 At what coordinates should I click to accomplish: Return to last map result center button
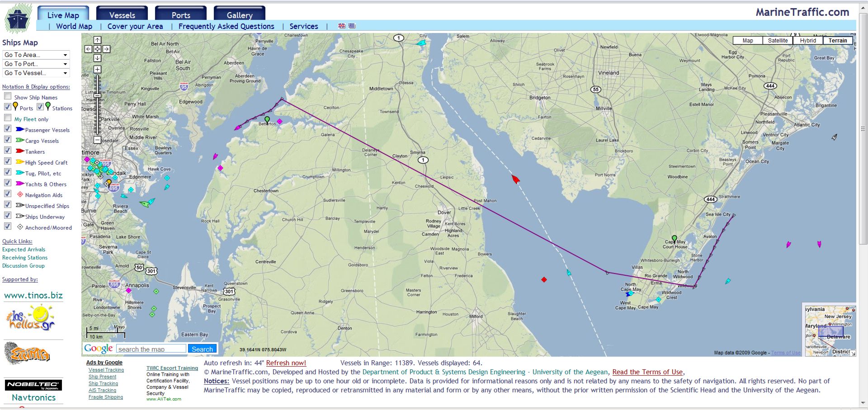97,49
